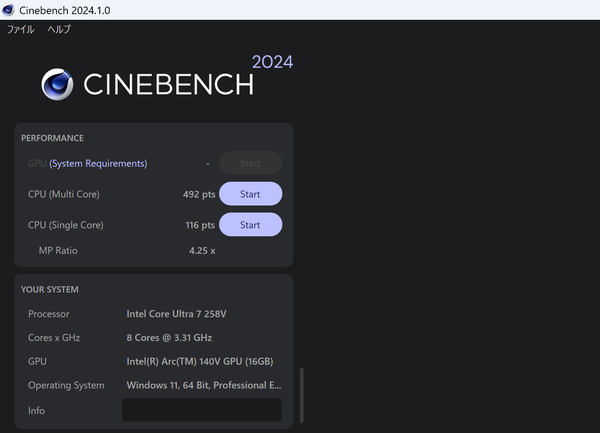
Task: Click the Info label
Action: coord(36,411)
